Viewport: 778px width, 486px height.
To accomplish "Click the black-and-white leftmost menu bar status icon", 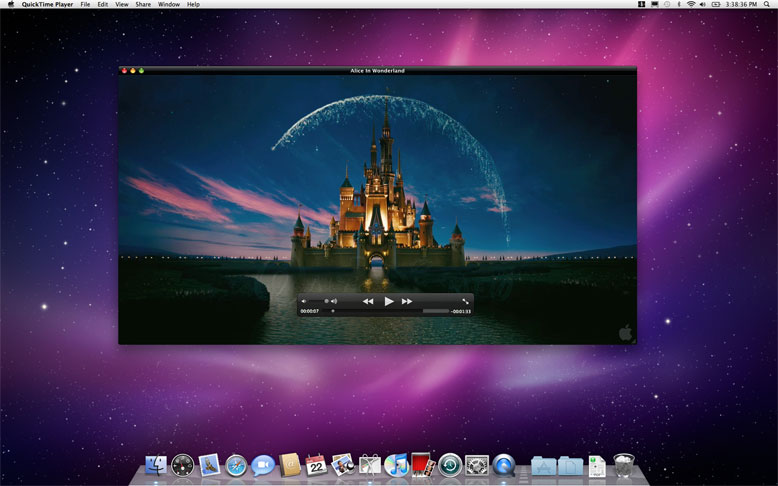I will click(x=642, y=4).
